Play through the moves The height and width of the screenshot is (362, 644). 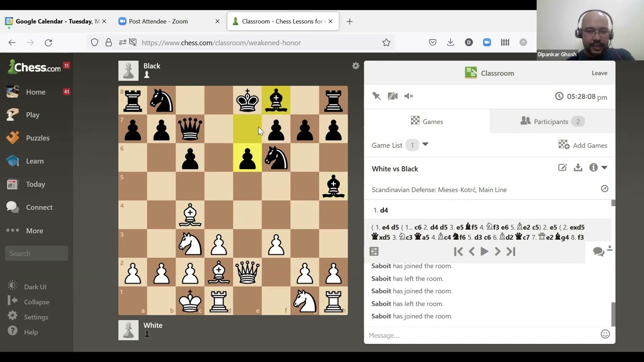485,252
